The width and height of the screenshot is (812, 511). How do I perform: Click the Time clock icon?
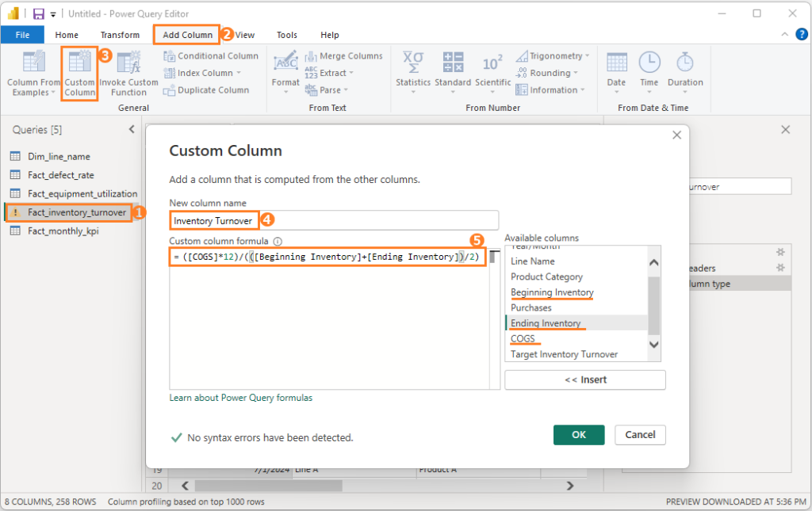(649, 62)
